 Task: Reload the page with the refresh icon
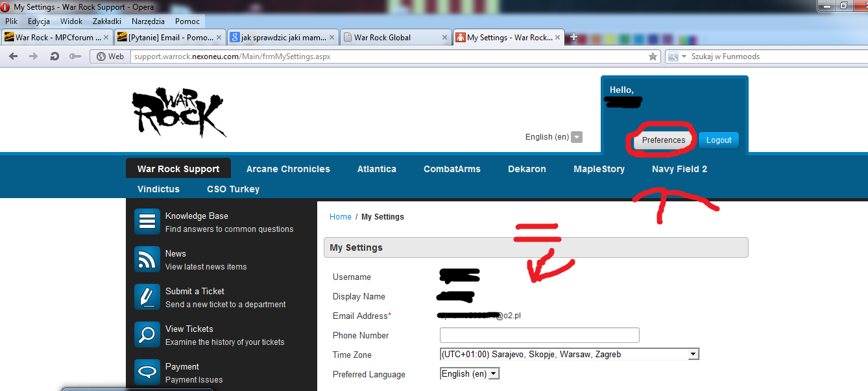coord(55,57)
